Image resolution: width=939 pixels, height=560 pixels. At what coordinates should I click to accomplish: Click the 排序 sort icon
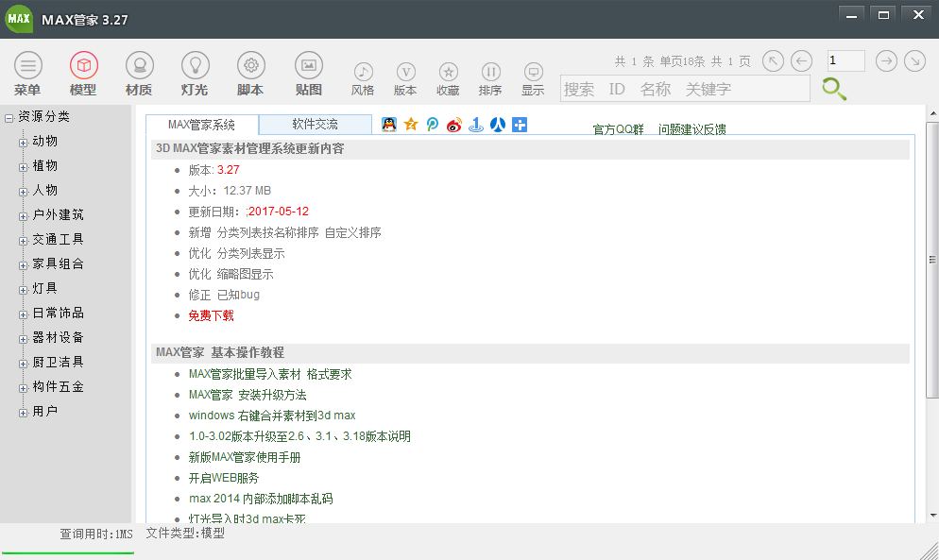(x=490, y=73)
